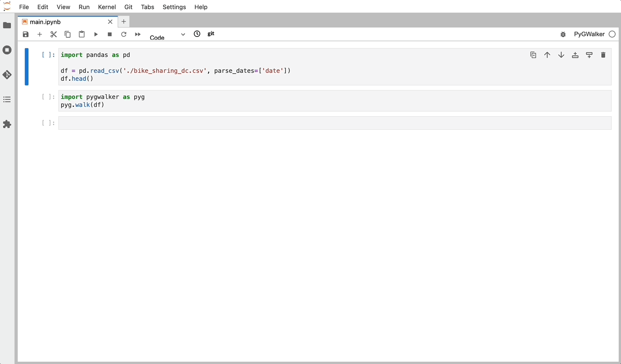The height and width of the screenshot is (364, 621).
Task: Open the View menu
Action: tap(63, 7)
